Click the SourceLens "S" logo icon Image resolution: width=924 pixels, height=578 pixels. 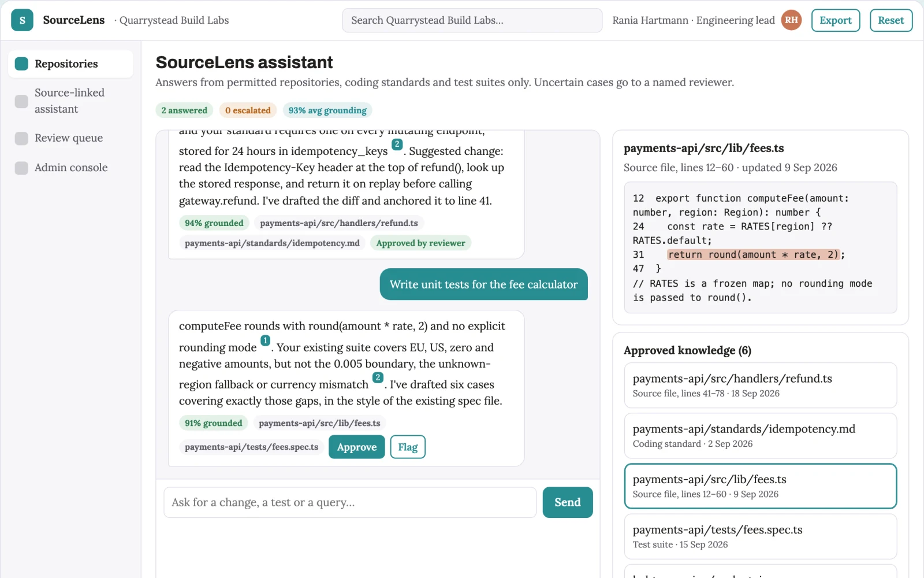coord(22,20)
